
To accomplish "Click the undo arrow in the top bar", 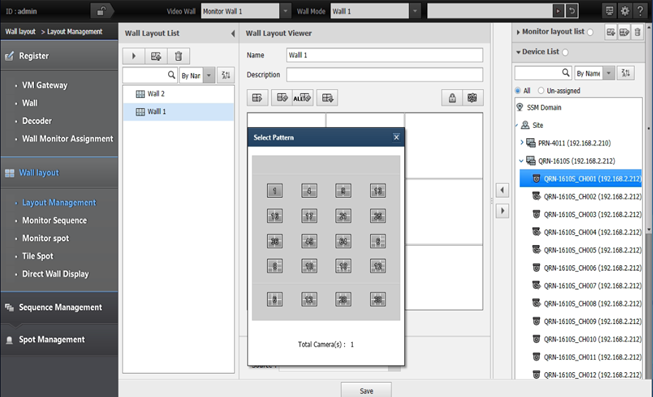I will 572,11.
